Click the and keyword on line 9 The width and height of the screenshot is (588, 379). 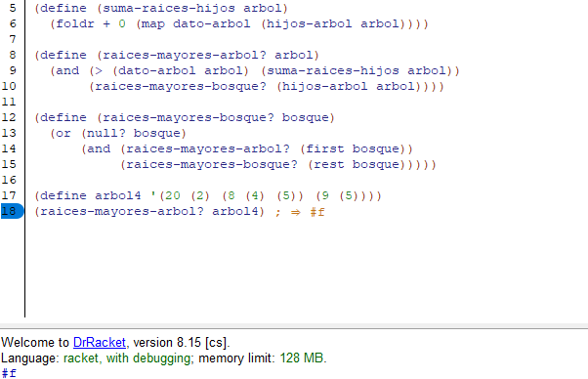[x=67, y=71]
